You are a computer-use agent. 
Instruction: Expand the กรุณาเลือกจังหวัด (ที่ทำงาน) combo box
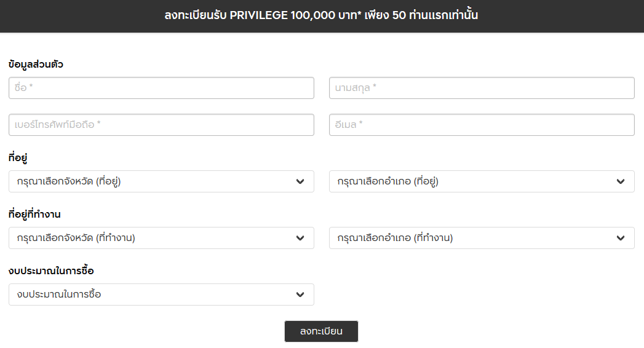[161, 238]
